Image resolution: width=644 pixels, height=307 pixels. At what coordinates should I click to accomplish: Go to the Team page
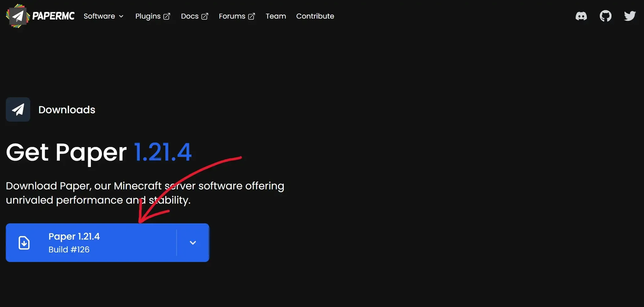(275, 16)
